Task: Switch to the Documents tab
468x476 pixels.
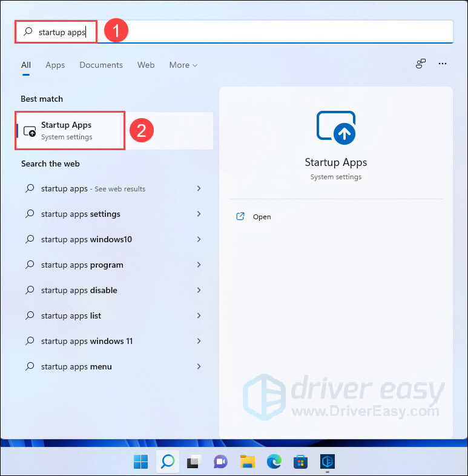Action: coord(101,65)
